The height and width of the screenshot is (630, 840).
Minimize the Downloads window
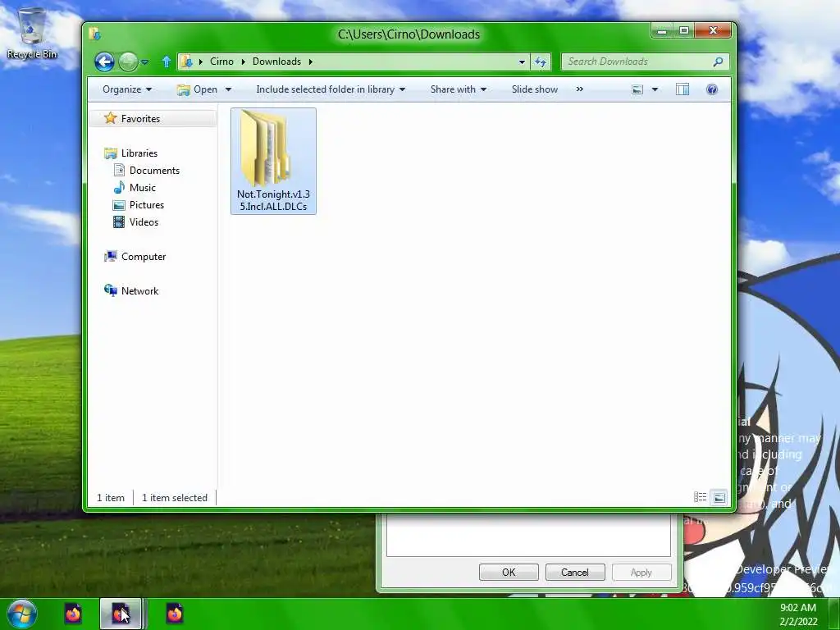(662, 31)
